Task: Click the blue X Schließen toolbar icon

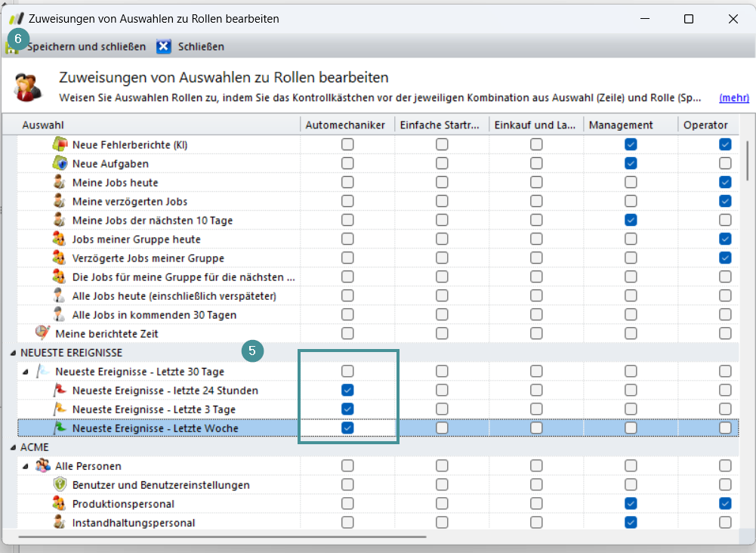Action: click(164, 47)
